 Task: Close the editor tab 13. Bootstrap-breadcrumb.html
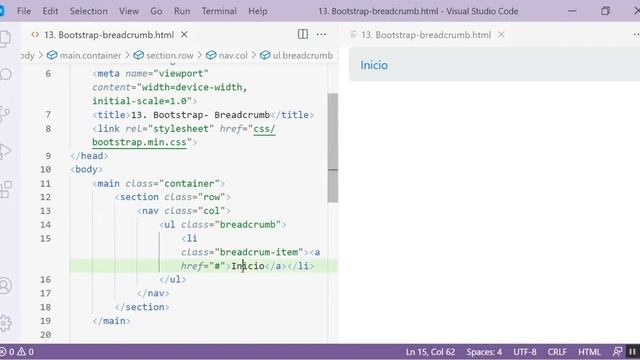[x=184, y=35]
